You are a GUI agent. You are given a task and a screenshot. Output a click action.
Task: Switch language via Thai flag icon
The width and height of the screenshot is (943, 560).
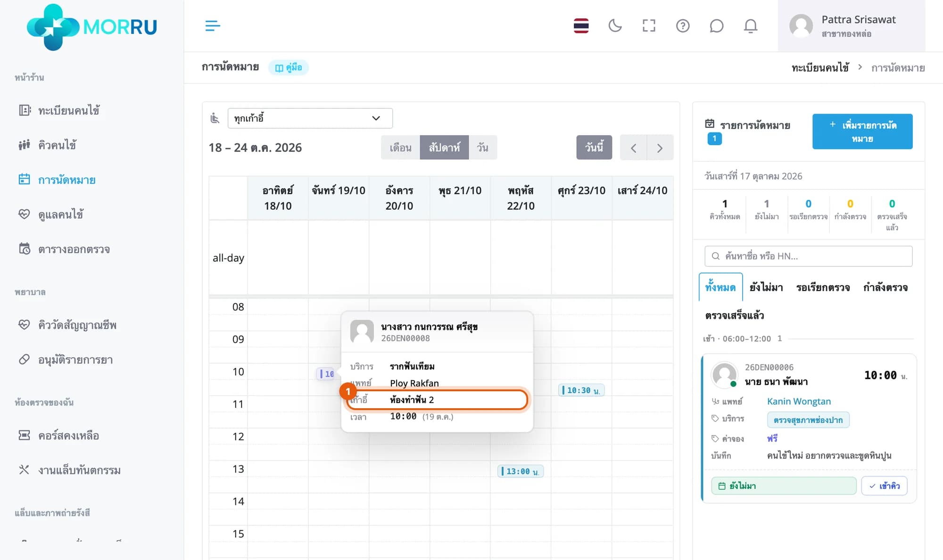click(581, 25)
